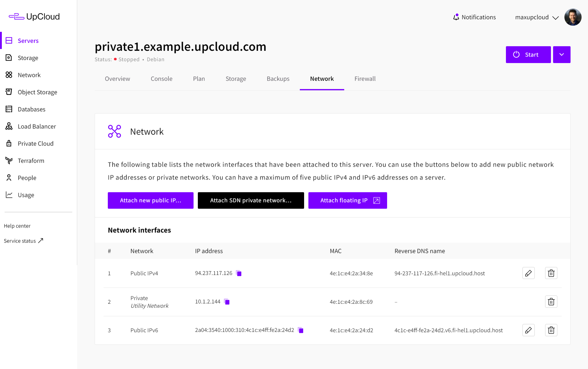Click reverse DNS 94-237-117-126.fi-hel1.upcloud.host
This screenshot has height=369, width=588.
[x=439, y=273]
